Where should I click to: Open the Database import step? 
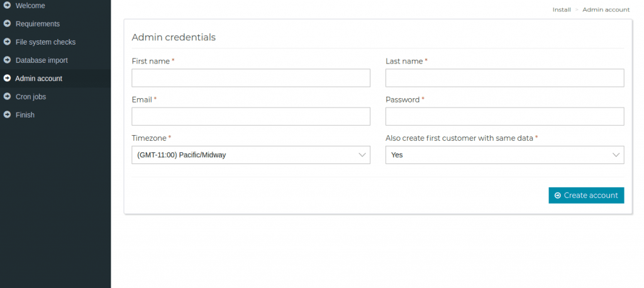42,60
